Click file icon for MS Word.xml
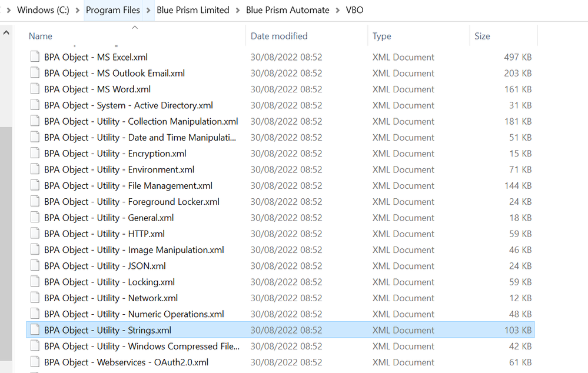The height and width of the screenshot is (373, 588). (x=35, y=89)
